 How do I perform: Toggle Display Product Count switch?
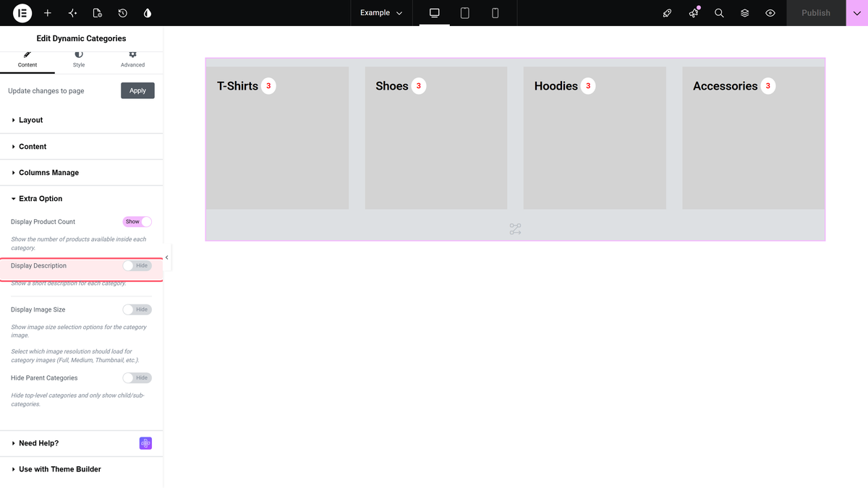pyautogui.click(x=137, y=222)
